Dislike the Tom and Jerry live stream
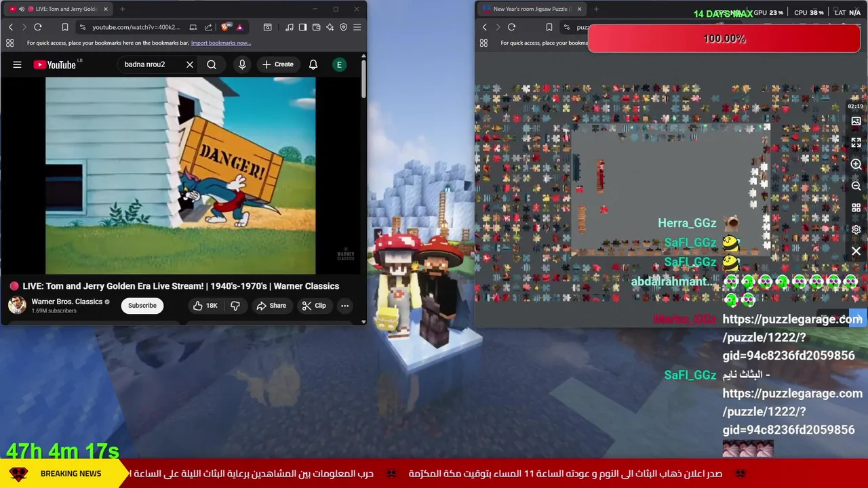868x488 pixels. pyautogui.click(x=235, y=306)
